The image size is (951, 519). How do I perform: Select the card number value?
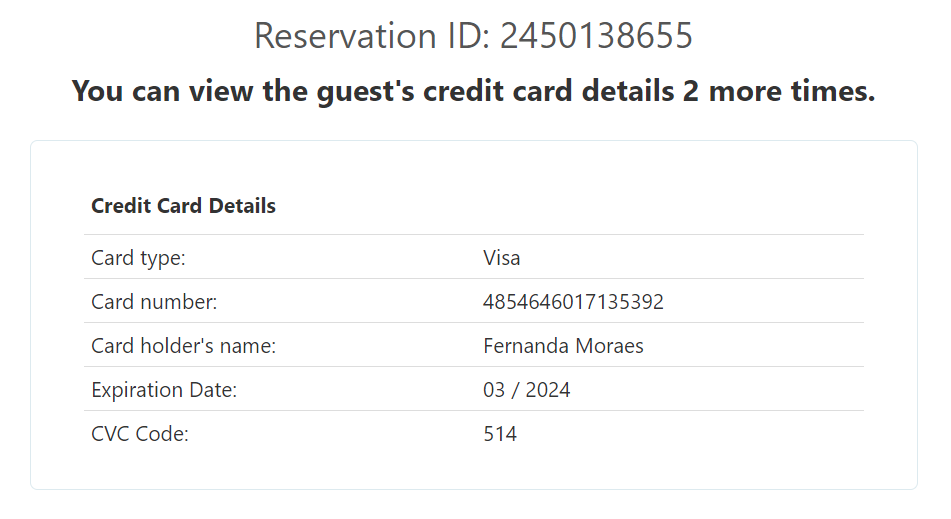tap(573, 302)
